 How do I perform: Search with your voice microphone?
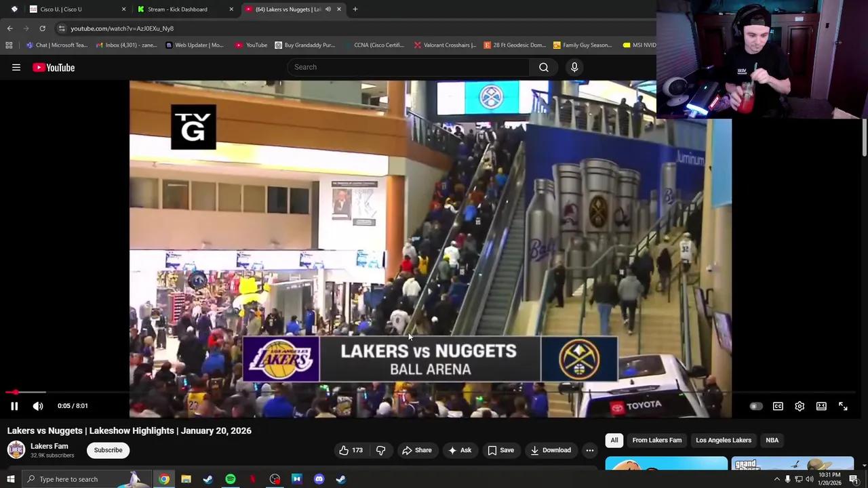click(574, 67)
